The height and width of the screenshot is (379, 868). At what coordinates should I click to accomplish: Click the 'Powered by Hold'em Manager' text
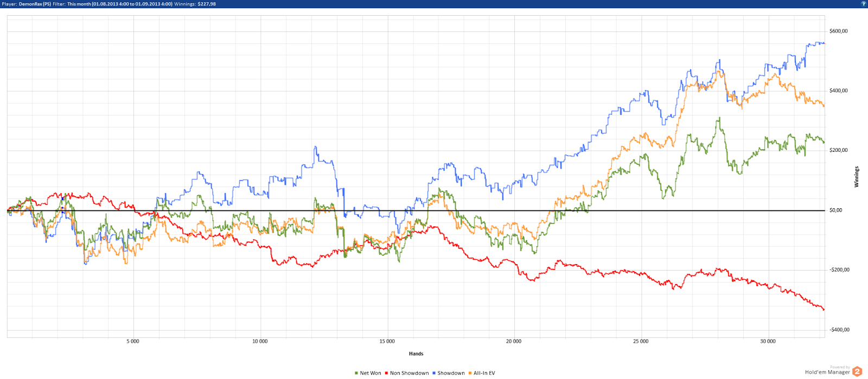point(828,370)
